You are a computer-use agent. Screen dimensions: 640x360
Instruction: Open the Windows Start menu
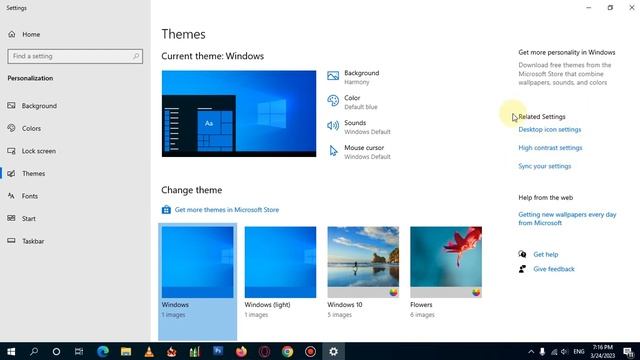11,351
